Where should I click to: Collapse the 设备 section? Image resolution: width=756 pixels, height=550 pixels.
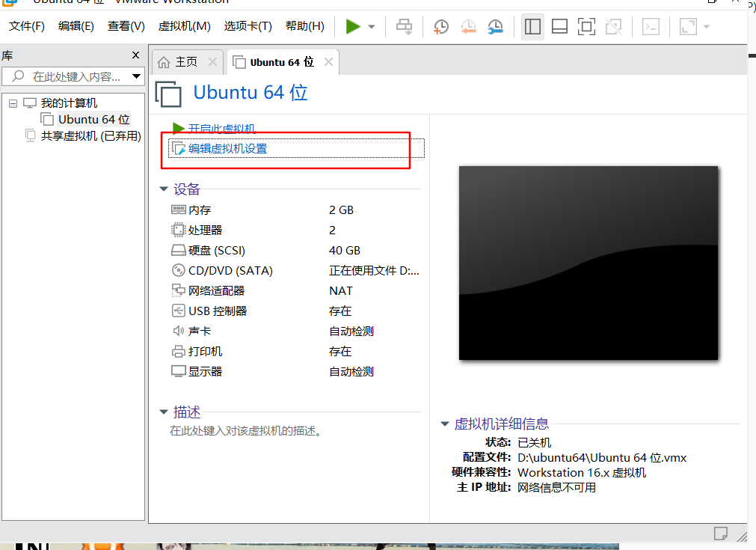tap(164, 189)
